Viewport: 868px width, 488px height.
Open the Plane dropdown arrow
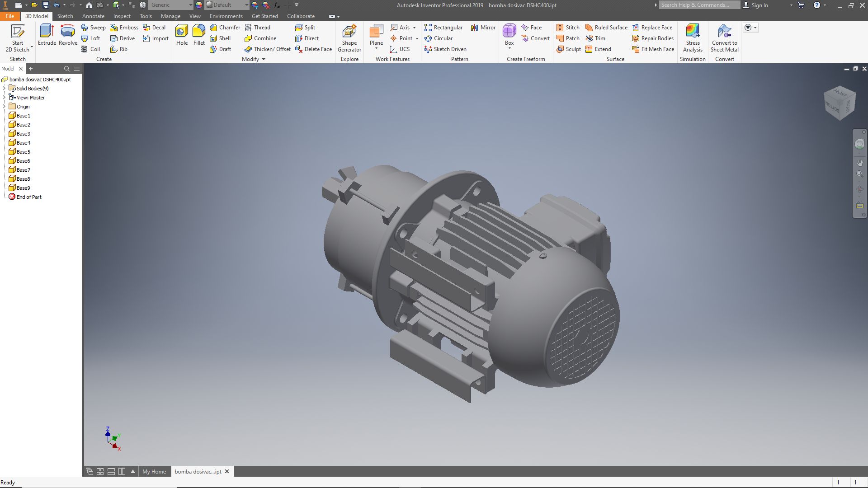(x=376, y=48)
